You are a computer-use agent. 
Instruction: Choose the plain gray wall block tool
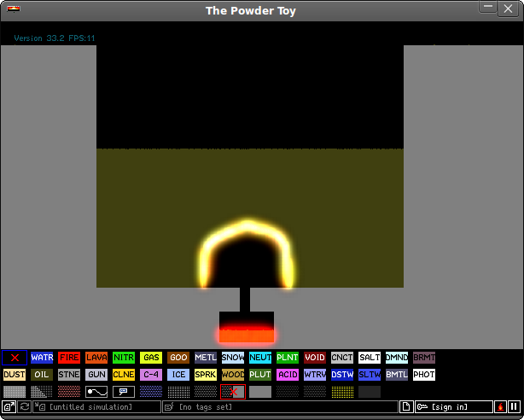pyautogui.click(x=260, y=392)
